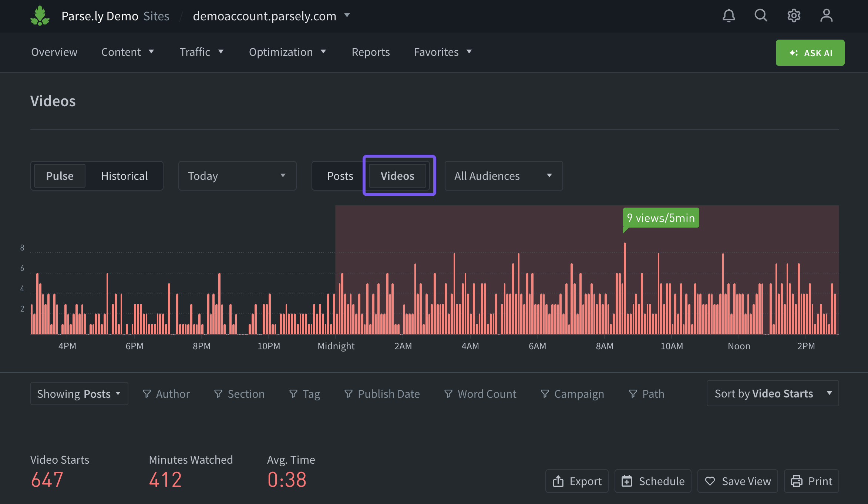The width and height of the screenshot is (868, 504).
Task: Open the user account icon
Action: pos(826,16)
